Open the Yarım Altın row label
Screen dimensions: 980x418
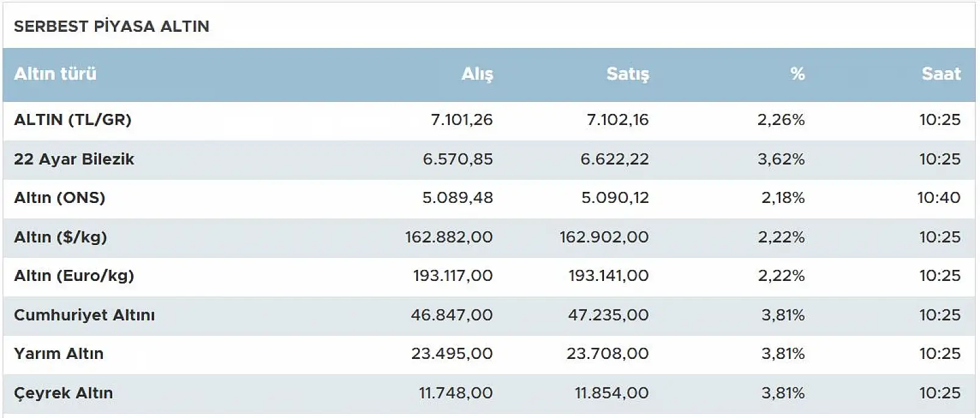59,354
